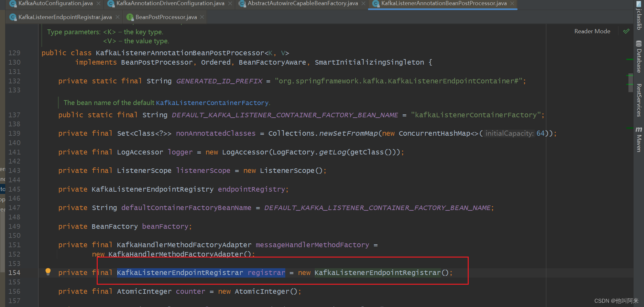The image size is (644, 307).
Task: Click messageHandlerMethodFactory field
Action: [x=312, y=245]
